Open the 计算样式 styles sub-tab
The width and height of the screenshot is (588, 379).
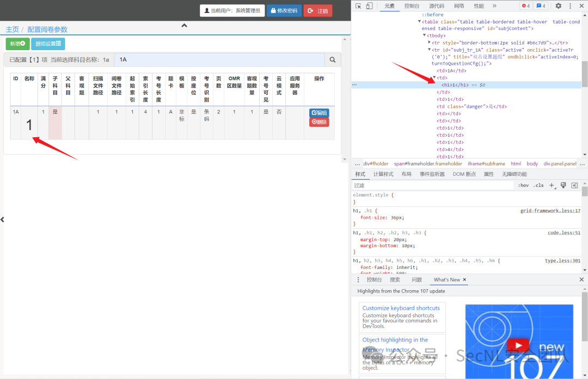383,174
